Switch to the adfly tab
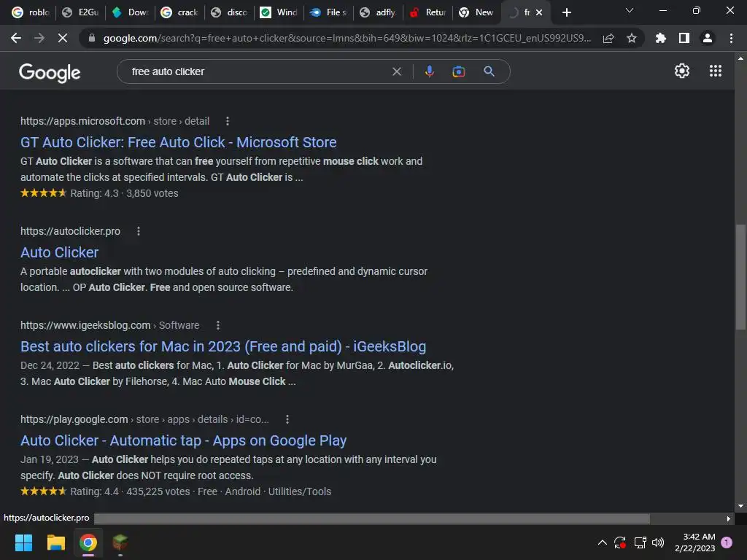The image size is (747, 560). tap(377, 12)
